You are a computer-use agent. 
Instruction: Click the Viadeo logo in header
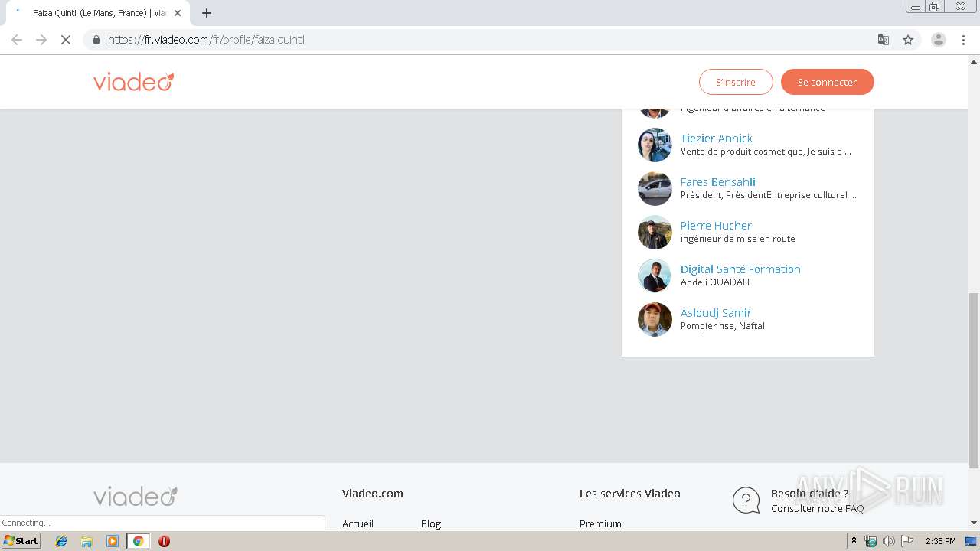coord(134,81)
